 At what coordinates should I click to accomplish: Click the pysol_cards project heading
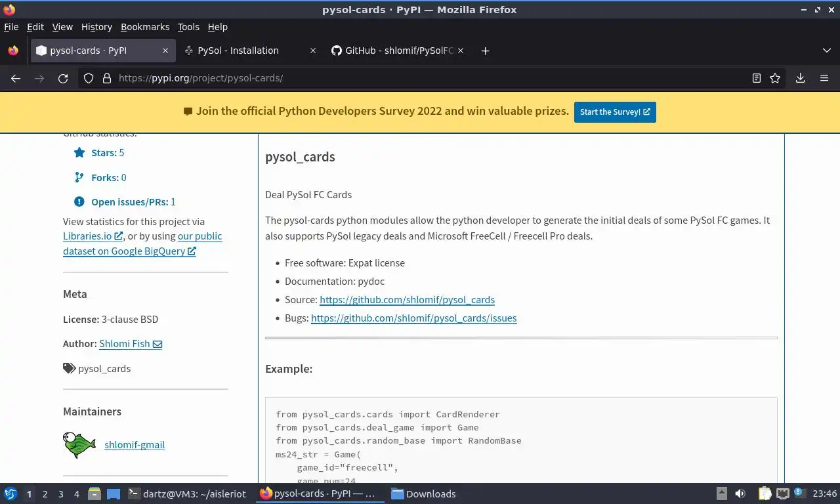300,157
